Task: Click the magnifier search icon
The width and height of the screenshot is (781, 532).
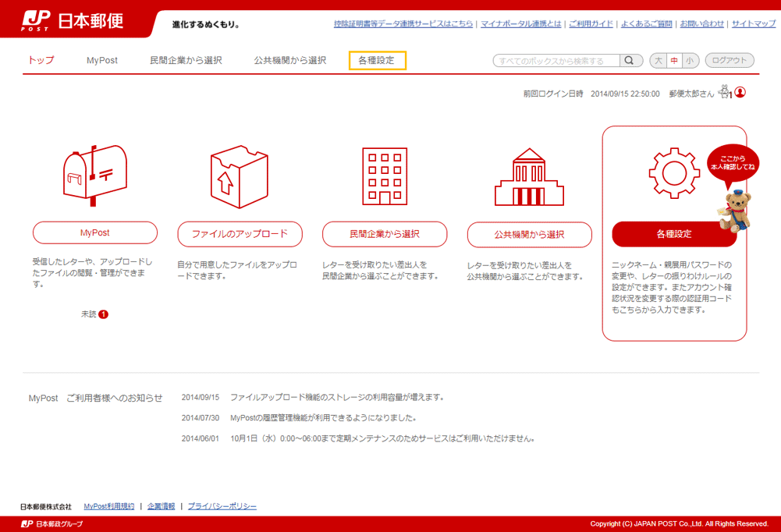Action: click(x=630, y=60)
